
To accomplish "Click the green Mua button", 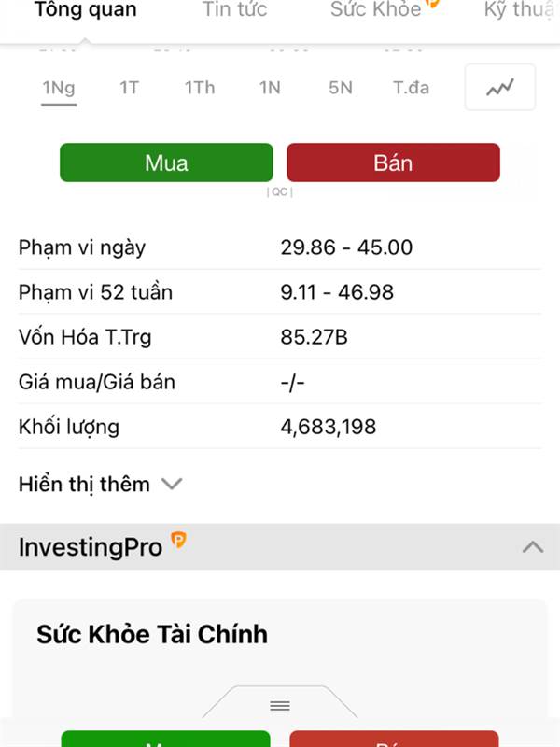I will (167, 162).
